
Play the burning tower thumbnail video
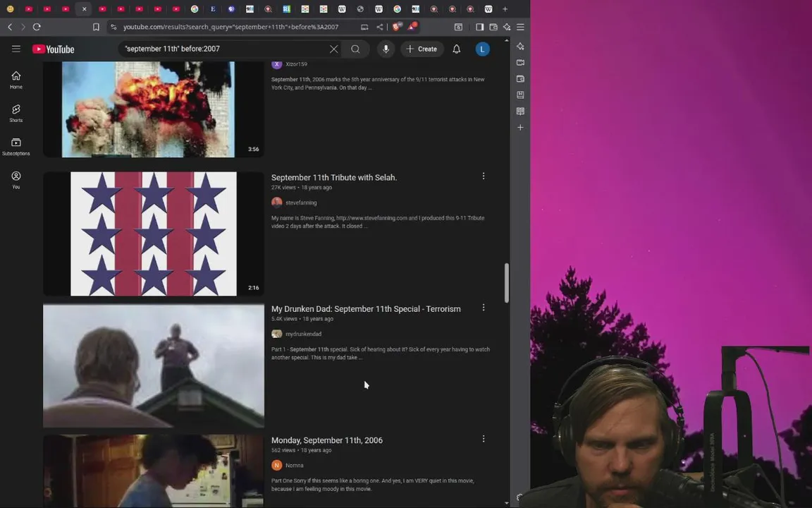pyautogui.click(x=153, y=109)
